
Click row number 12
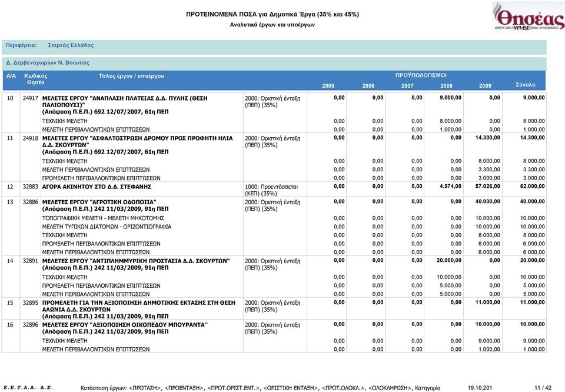[10, 187]
